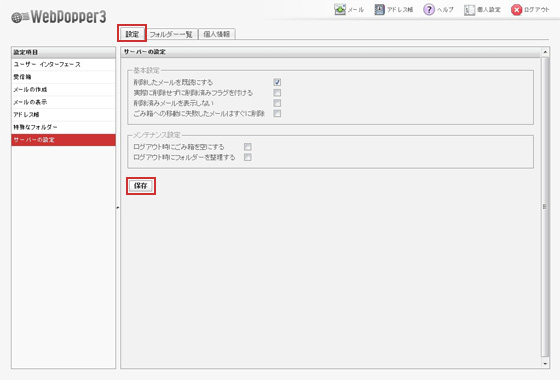Screen dimensions: 560x380
Task: Enable 実際に削除せずに削除済みフラグを付ける checkbox
Action: [277, 93]
